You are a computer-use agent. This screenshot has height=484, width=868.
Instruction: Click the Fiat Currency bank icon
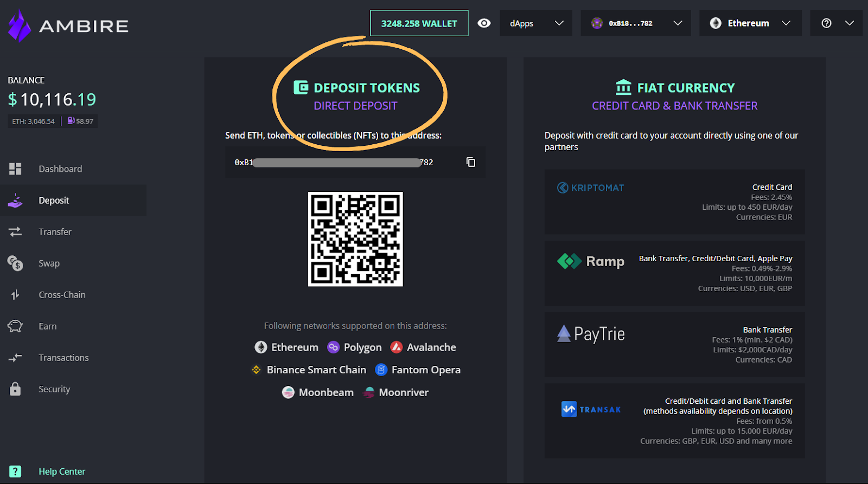point(624,87)
